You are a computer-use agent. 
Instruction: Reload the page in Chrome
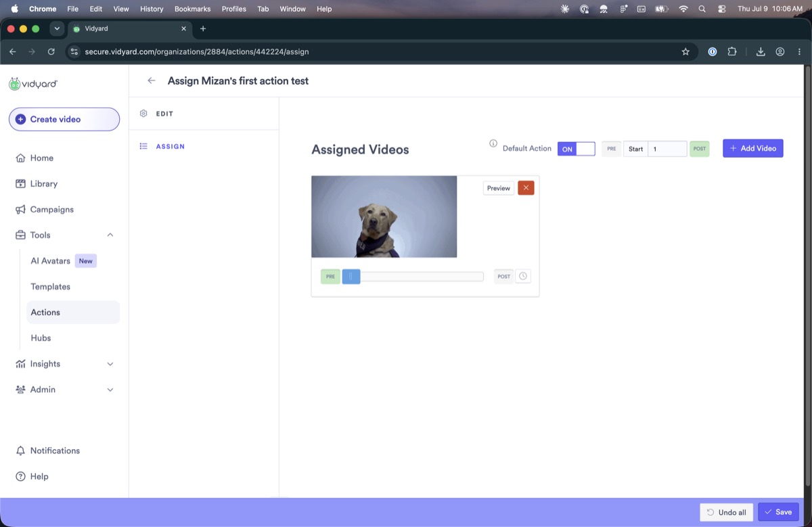tap(51, 51)
